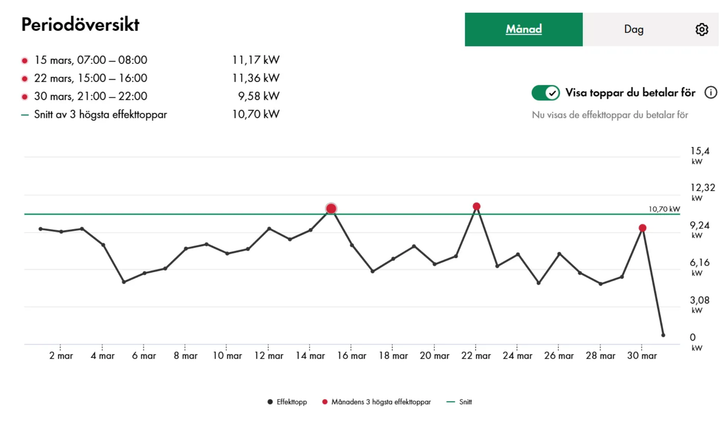This screenshot has width=720, height=429.
Task: Click the first data point on the chart
Action: (41, 229)
